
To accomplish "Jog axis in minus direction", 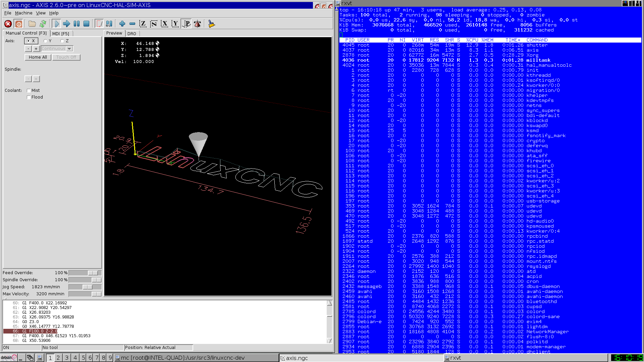I will (x=28, y=49).
